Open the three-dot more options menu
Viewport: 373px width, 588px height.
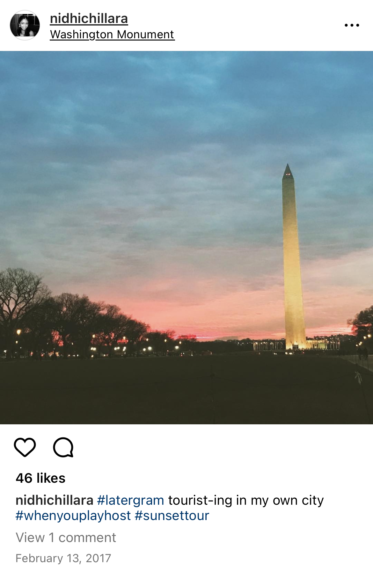click(x=352, y=25)
